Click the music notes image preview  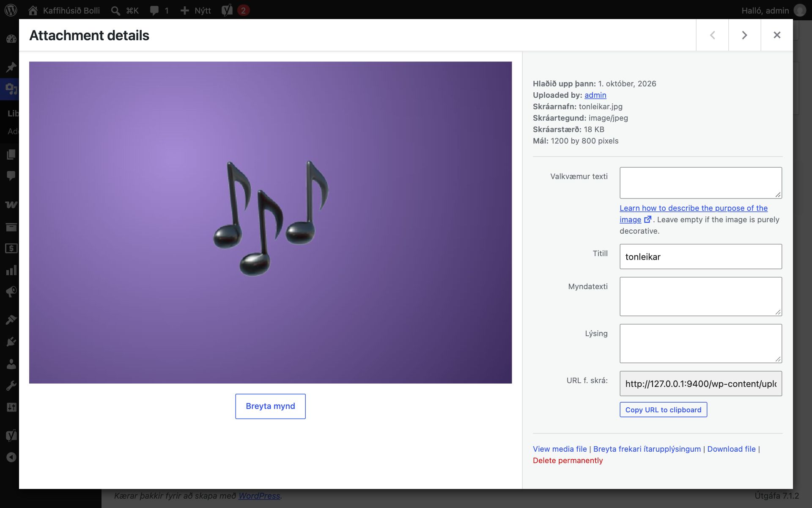click(270, 223)
